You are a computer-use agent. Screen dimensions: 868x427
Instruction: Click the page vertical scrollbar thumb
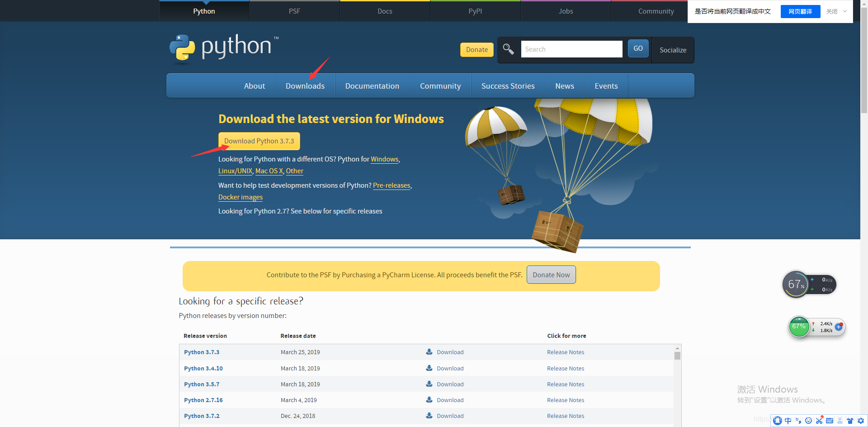tap(864, 60)
